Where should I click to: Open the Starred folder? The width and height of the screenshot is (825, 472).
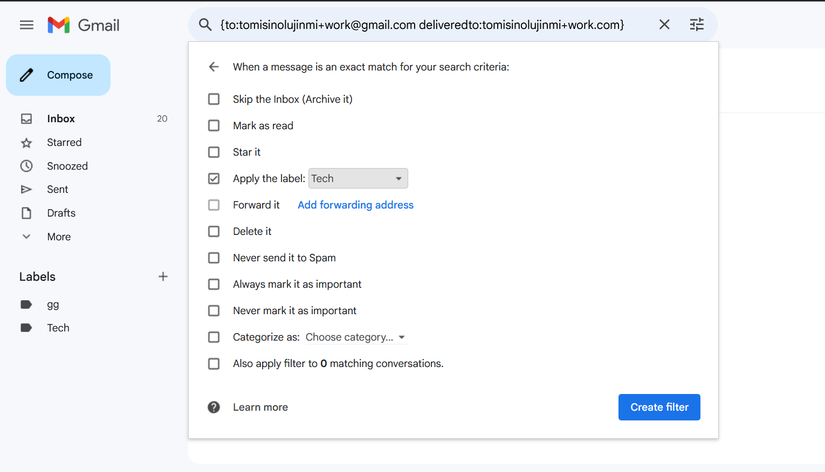pos(64,143)
